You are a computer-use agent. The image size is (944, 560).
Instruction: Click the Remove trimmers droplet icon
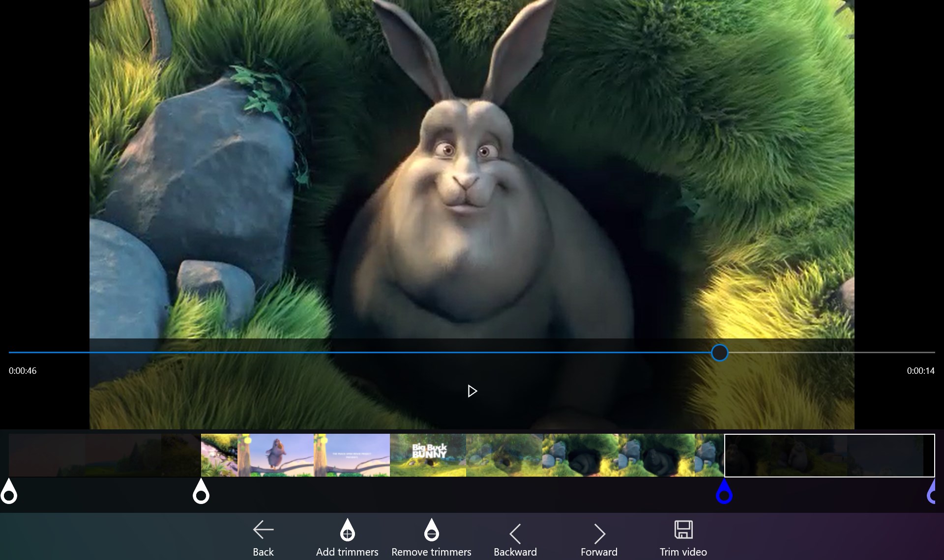tap(431, 530)
